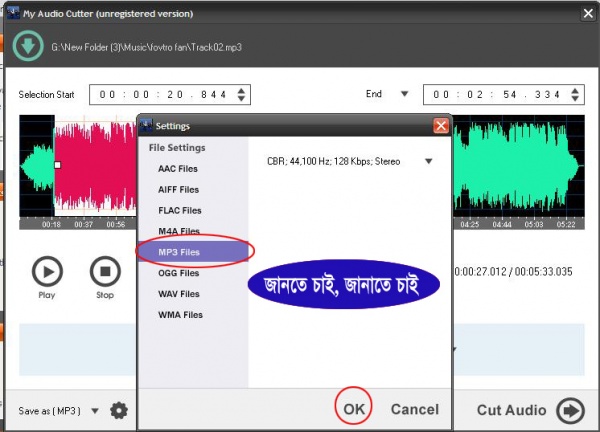Close the My Audio Cutter window

coord(588,13)
